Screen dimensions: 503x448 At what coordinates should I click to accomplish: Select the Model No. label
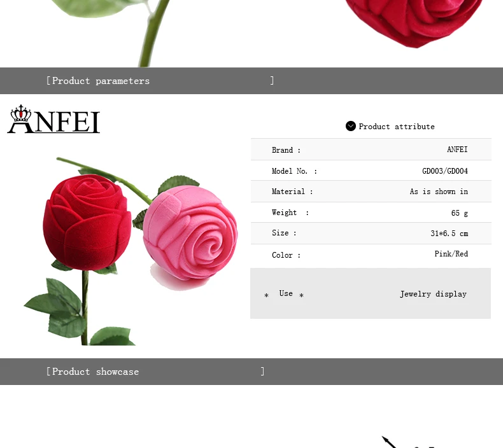click(294, 171)
